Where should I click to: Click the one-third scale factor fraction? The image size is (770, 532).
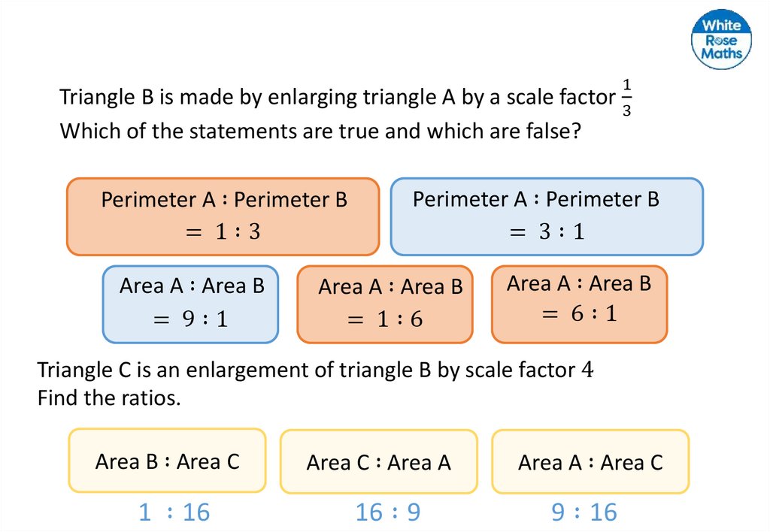(628, 98)
